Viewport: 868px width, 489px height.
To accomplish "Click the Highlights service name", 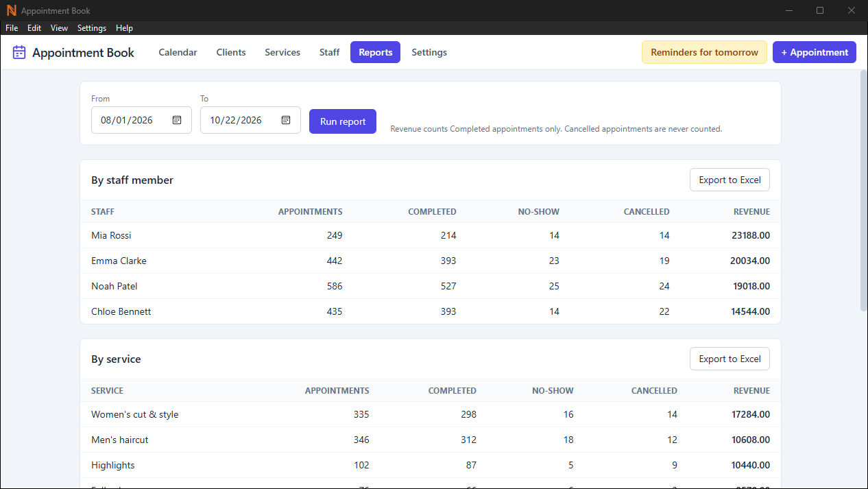I will click(x=113, y=465).
